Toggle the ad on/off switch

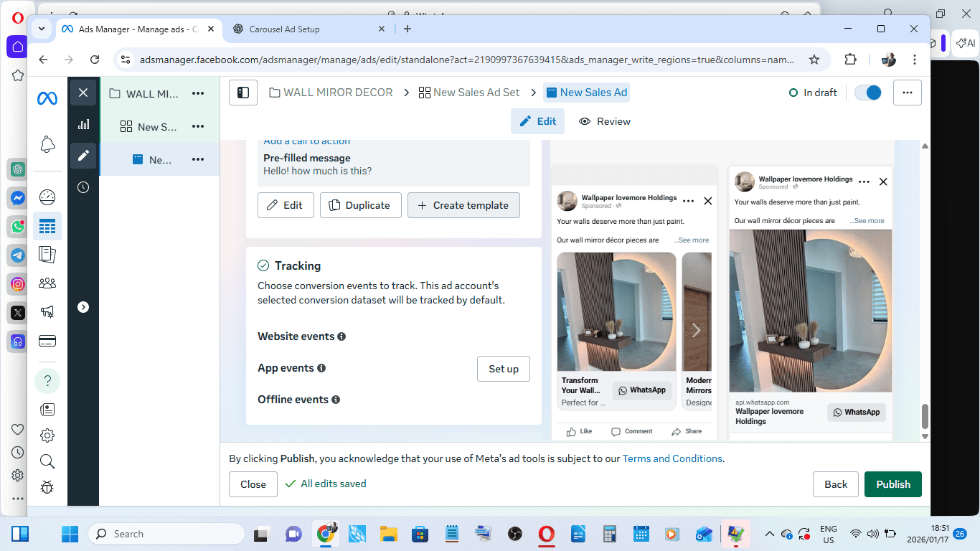[868, 93]
